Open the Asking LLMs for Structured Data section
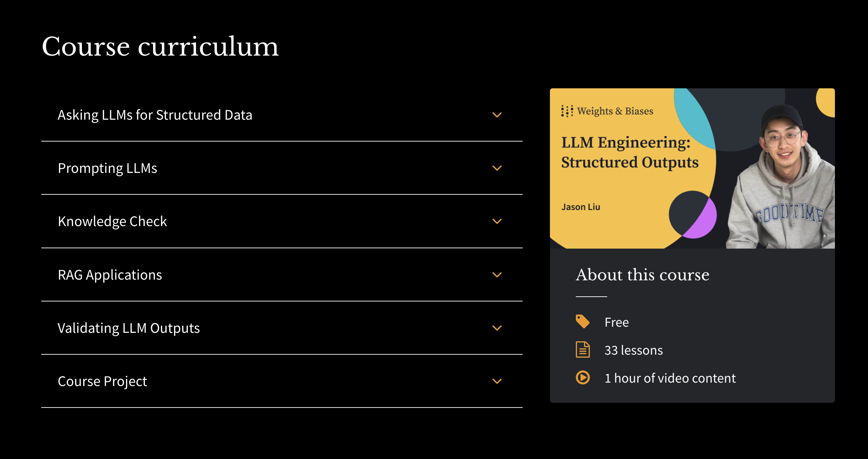The height and width of the screenshot is (459, 868). click(x=155, y=115)
